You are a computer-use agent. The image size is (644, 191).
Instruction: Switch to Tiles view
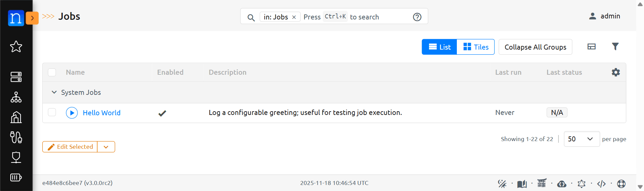tap(476, 47)
